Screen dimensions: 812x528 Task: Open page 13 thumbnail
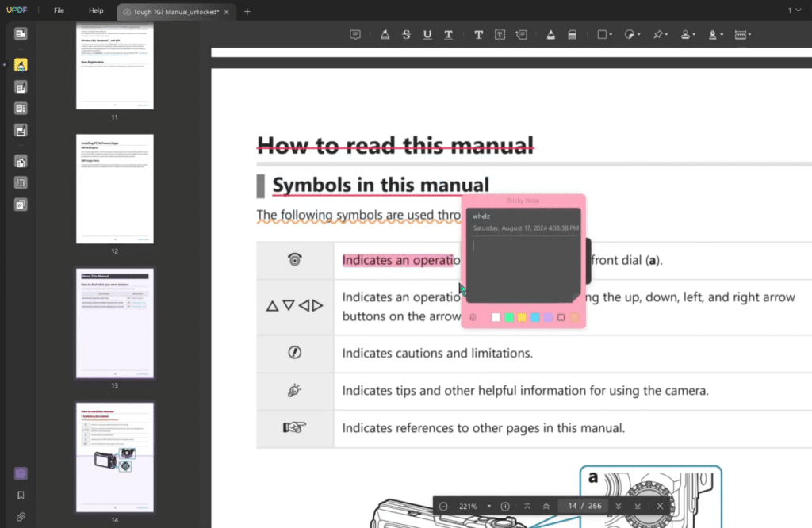(114, 323)
